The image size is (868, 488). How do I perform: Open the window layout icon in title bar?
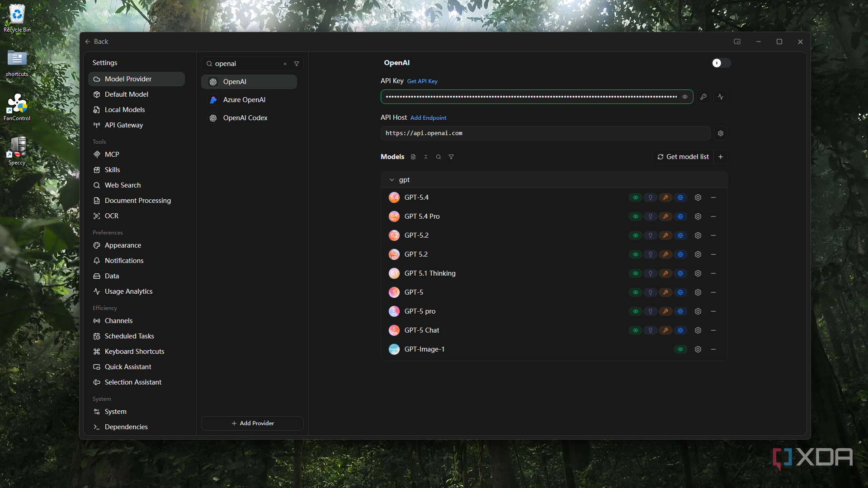(737, 42)
